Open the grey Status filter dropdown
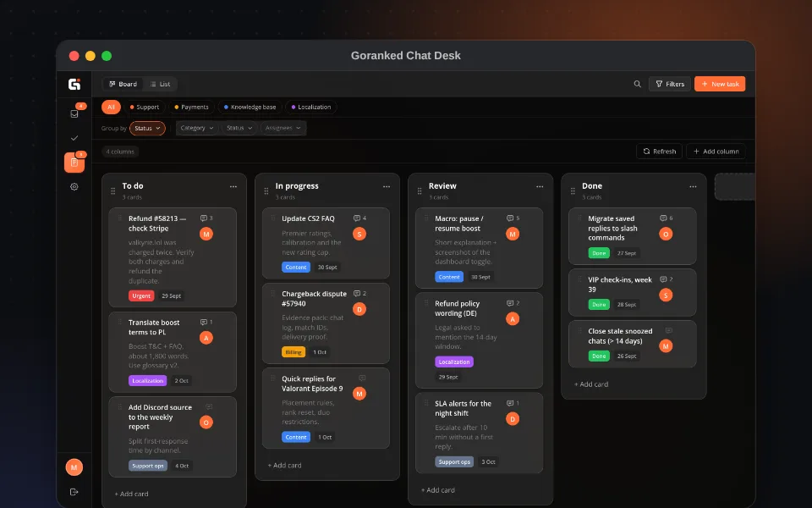Viewport: 812px width, 508px height. pos(239,128)
